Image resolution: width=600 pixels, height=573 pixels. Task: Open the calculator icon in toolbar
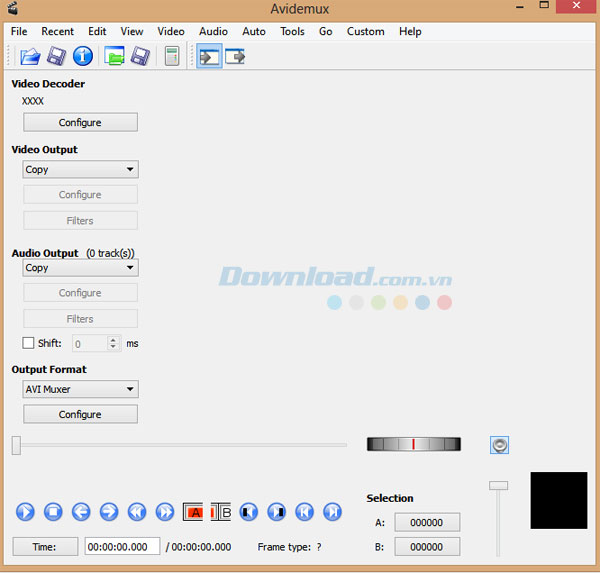click(x=171, y=56)
